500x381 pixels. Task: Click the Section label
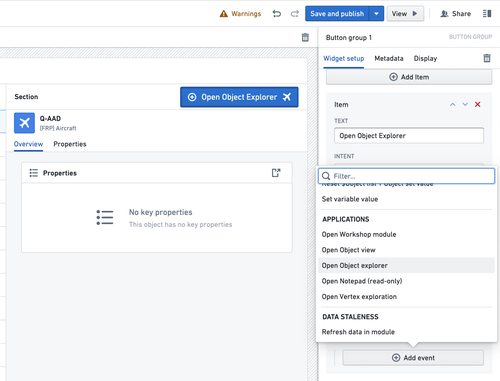pos(26,97)
